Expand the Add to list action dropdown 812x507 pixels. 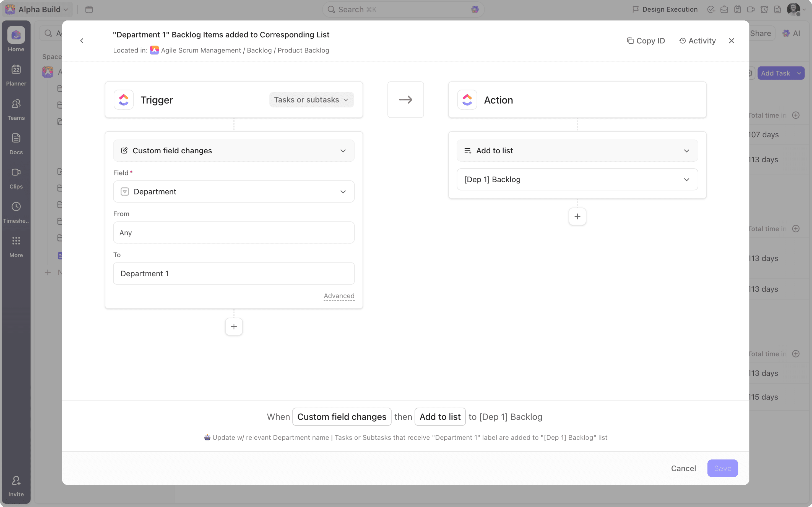tap(577, 151)
